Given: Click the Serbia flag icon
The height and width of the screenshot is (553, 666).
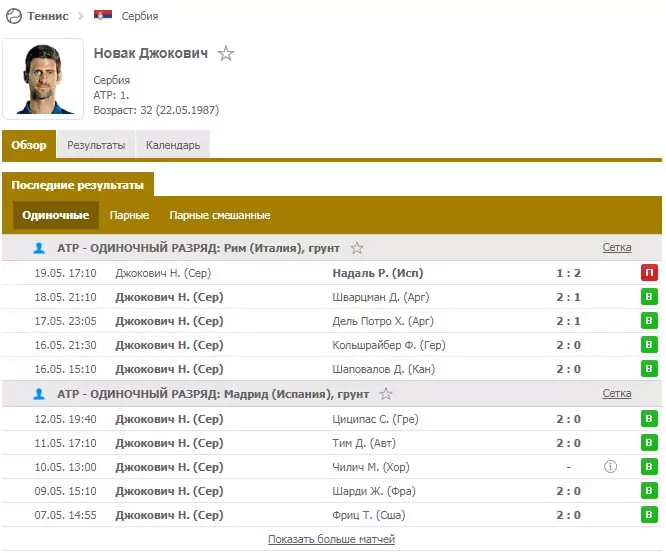Looking at the screenshot, I should coord(103,15).
